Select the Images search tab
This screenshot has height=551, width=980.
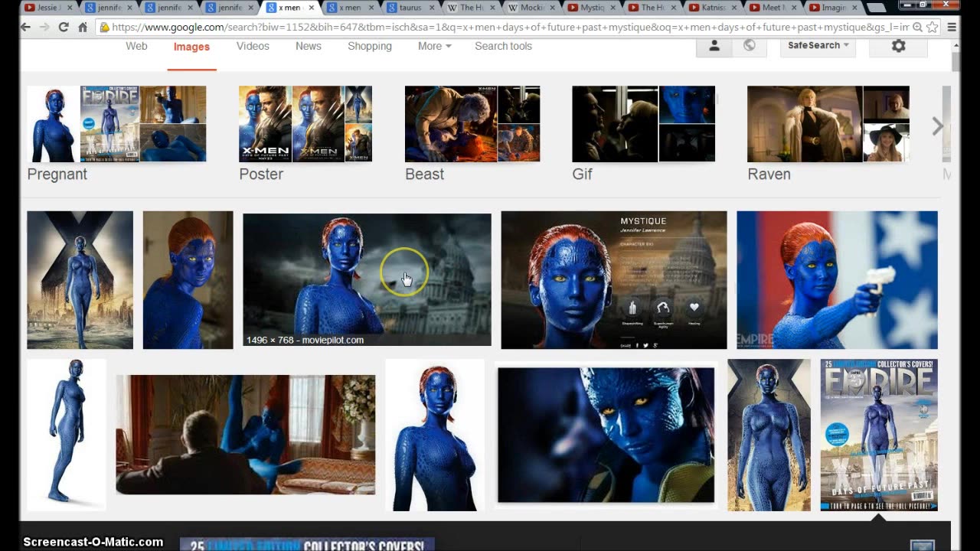coord(191,47)
